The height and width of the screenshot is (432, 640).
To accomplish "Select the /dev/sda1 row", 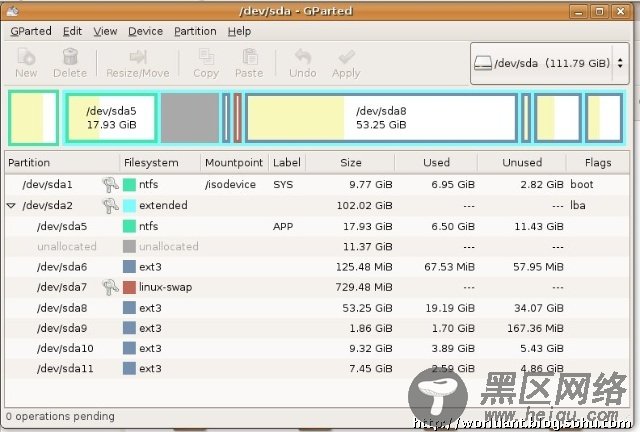I will (317, 185).
